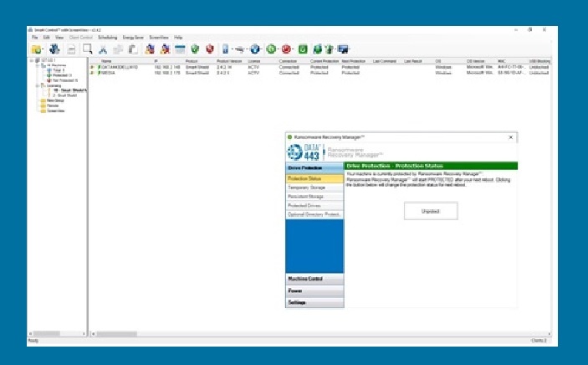Open the File menu
This screenshot has height=365, width=588.
click(35, 38)
